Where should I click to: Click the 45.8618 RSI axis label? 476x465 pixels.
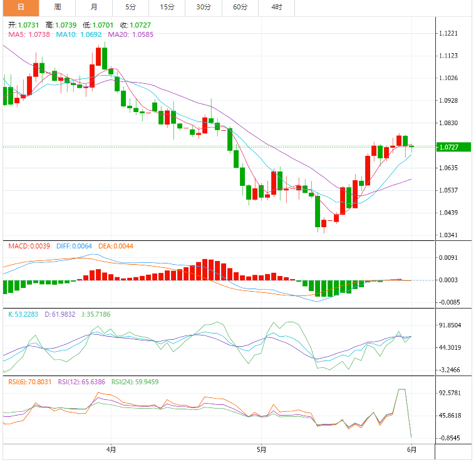[x=450, y=416]
